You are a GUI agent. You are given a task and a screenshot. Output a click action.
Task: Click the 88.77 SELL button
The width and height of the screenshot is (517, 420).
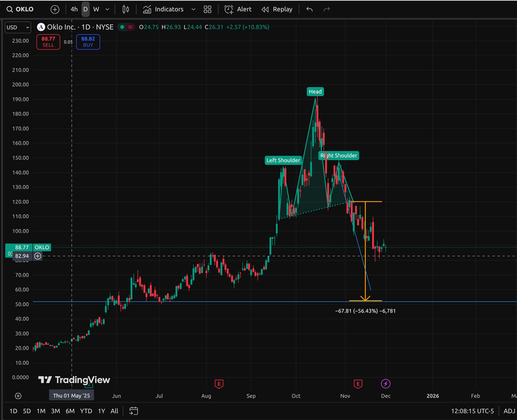[48, 41]
